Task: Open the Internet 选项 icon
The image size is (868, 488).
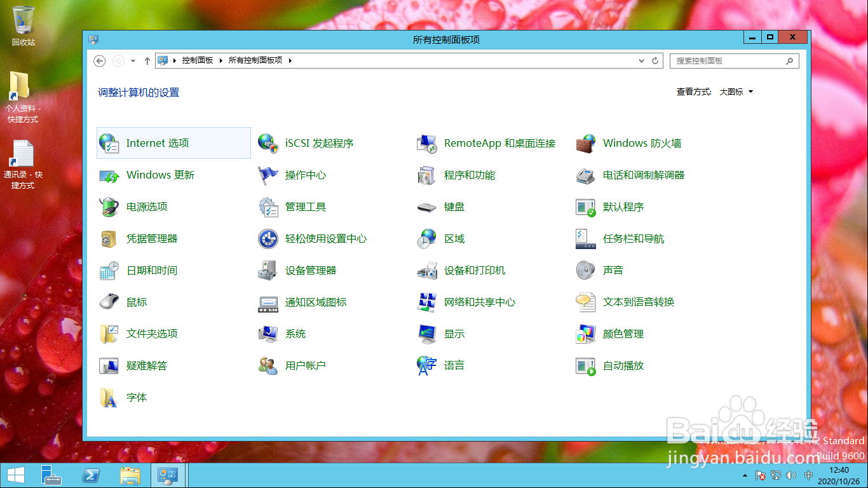Action: (x=109, y=144)
